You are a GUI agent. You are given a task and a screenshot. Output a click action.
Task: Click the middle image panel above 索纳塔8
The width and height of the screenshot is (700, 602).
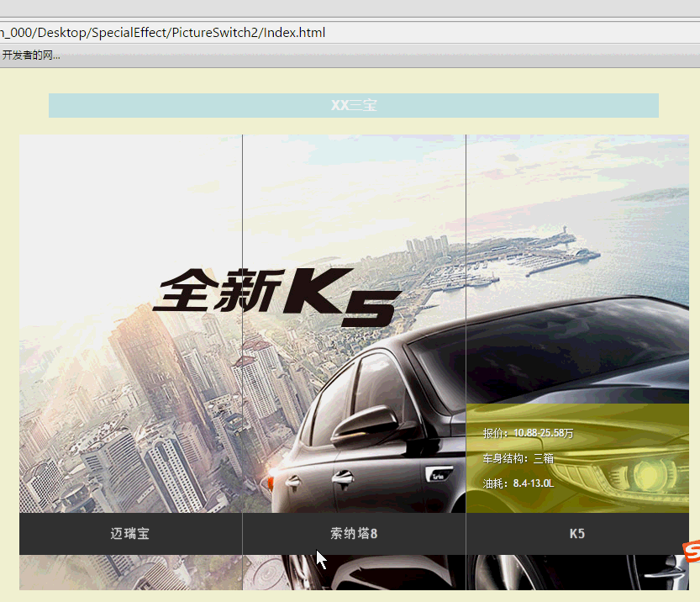pos(354,210)
